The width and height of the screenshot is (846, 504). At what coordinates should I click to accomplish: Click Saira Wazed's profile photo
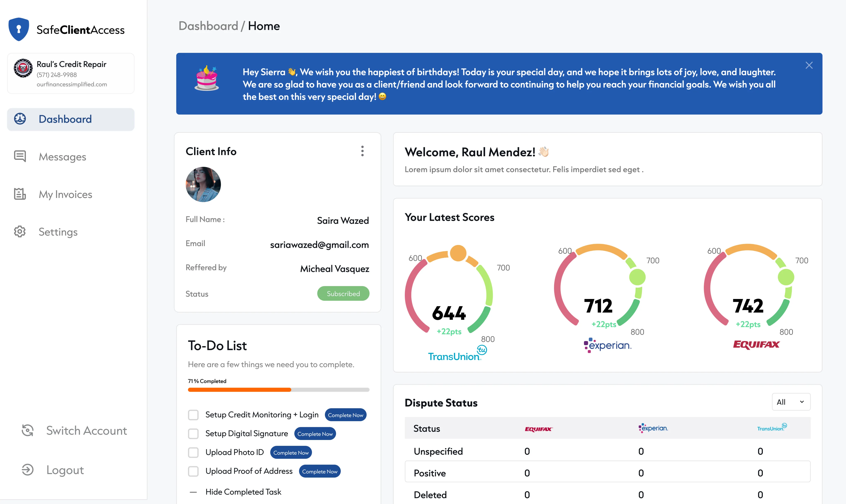[203, 184]
